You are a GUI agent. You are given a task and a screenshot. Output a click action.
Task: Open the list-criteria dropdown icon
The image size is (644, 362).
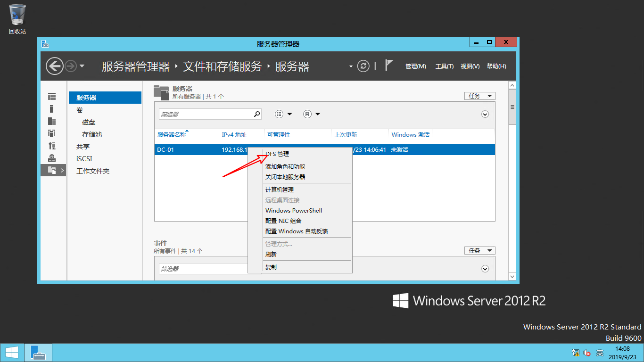(283, 114)
